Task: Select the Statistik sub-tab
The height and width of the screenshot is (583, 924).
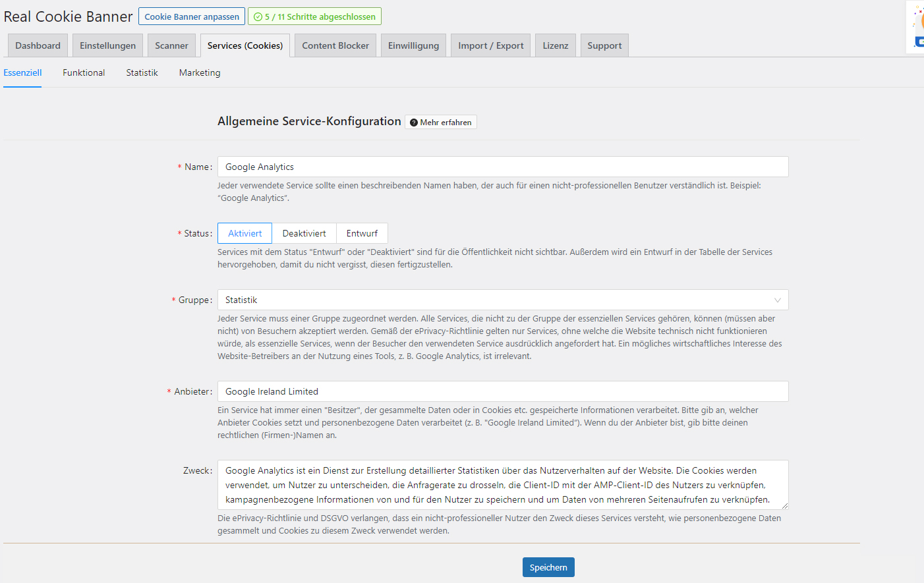Action: point(142,73)
